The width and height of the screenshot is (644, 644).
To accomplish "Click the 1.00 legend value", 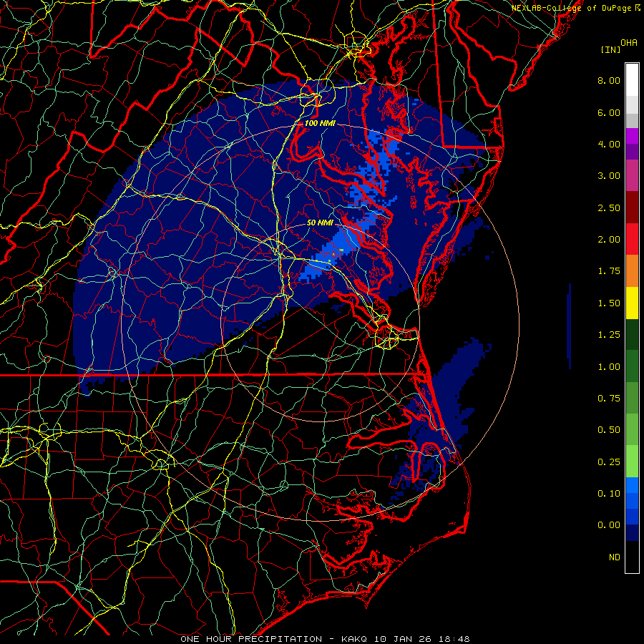I will [x=609, y=367].
